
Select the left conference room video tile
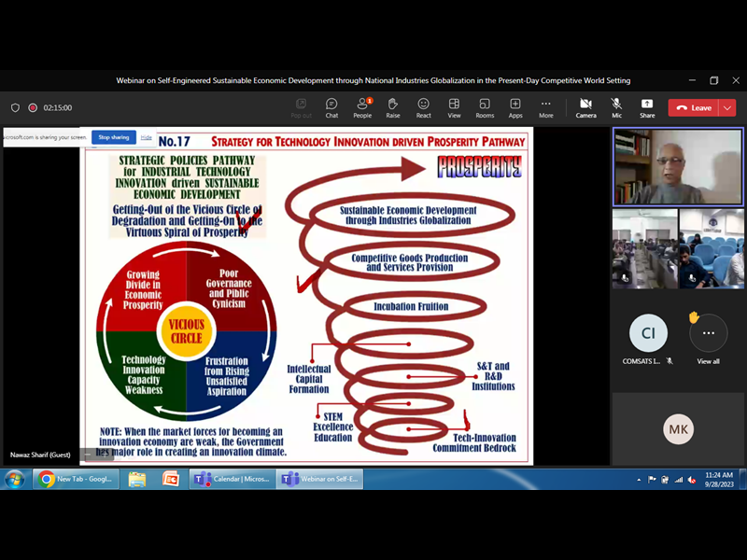coord(645,248)
